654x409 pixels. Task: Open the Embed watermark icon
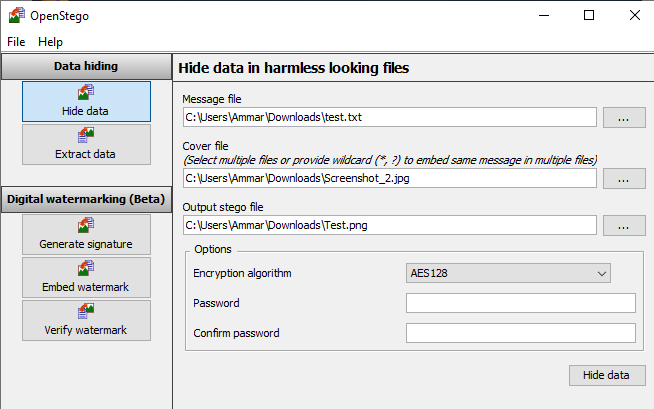86,268
